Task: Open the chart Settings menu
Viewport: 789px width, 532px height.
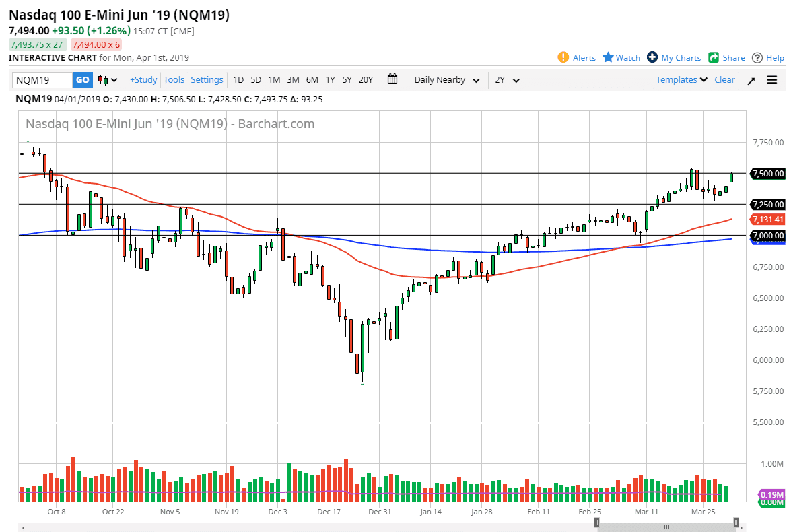Action: (x=207, y=79)
